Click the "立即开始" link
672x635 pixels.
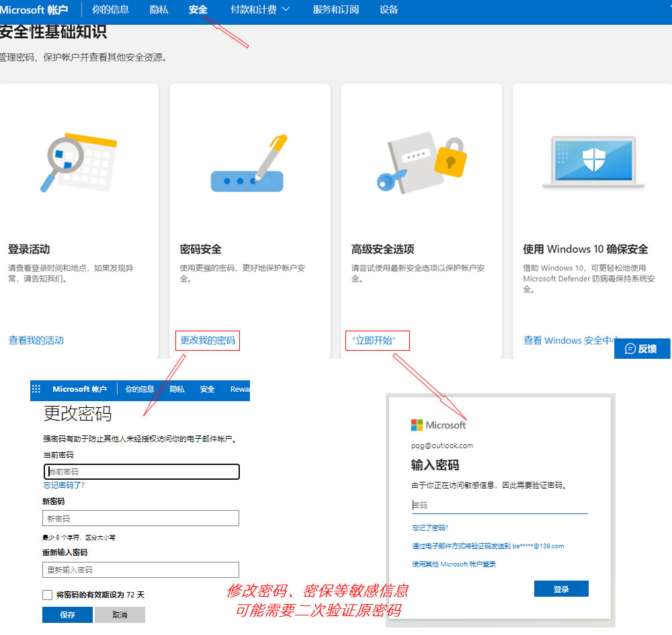[x=374, y=340]
